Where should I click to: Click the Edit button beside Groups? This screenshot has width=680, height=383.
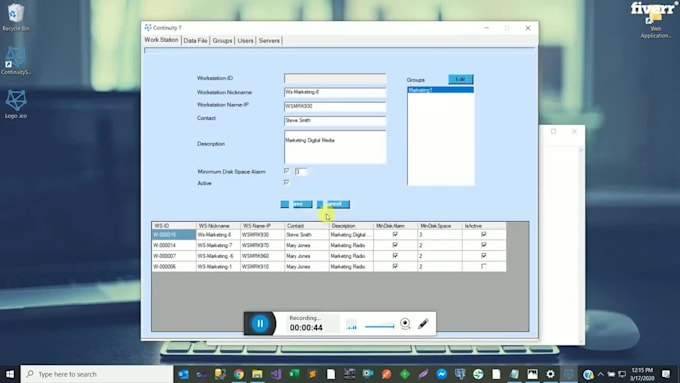461,79
